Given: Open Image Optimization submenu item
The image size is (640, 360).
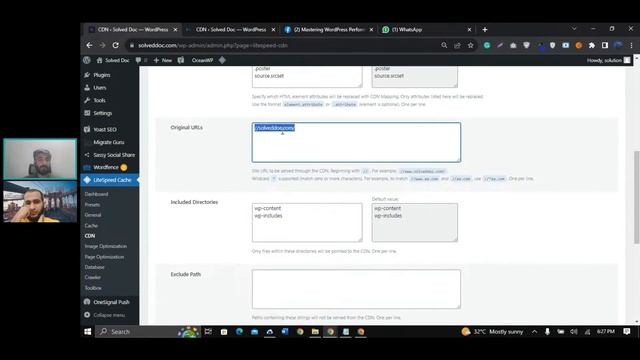Looking at the screenshot, I should point(106,247).
